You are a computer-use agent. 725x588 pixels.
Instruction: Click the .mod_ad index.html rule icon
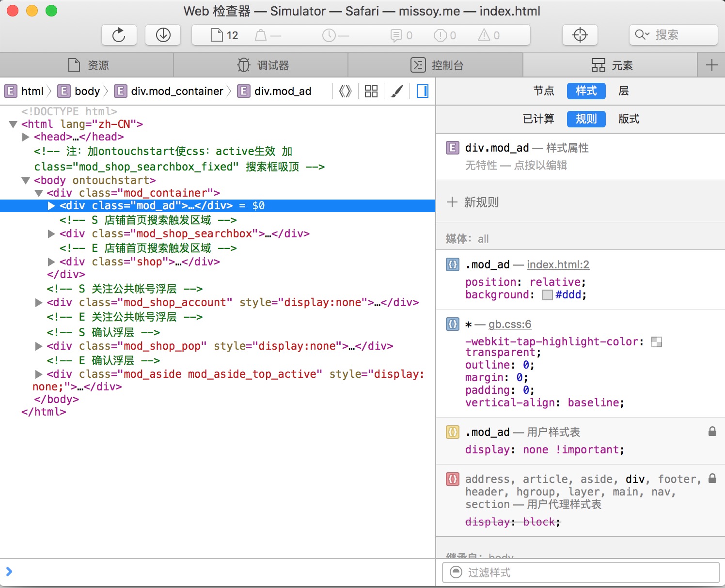[453, 264]
